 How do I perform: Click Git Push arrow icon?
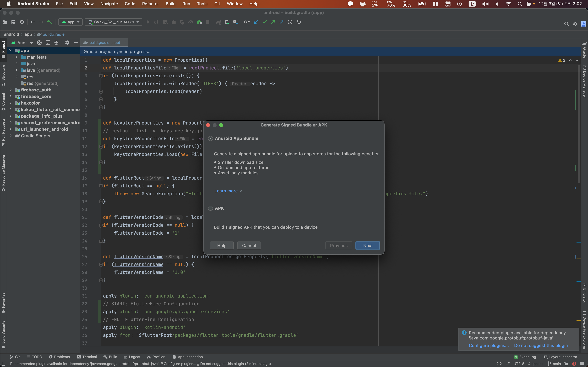pyautogui.click(x=273, y=22)
